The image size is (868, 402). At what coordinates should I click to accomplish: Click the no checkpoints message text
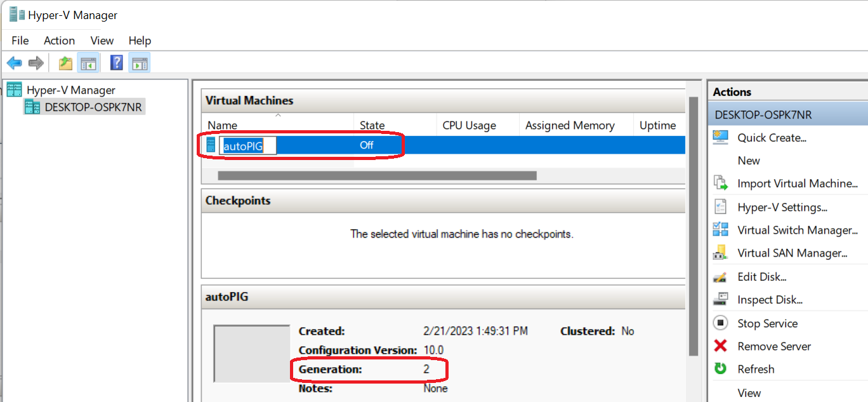(x=462, y=234)
